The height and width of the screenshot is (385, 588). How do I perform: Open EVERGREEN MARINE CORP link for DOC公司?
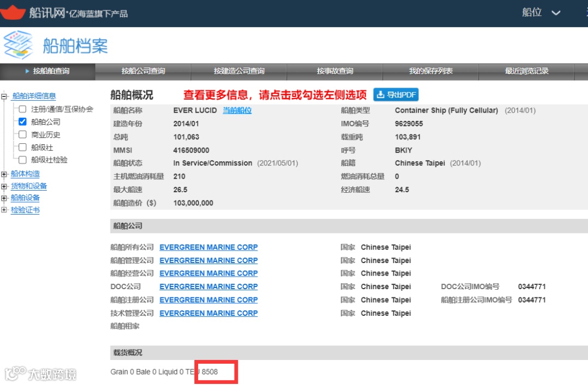[x=209, y=286]
